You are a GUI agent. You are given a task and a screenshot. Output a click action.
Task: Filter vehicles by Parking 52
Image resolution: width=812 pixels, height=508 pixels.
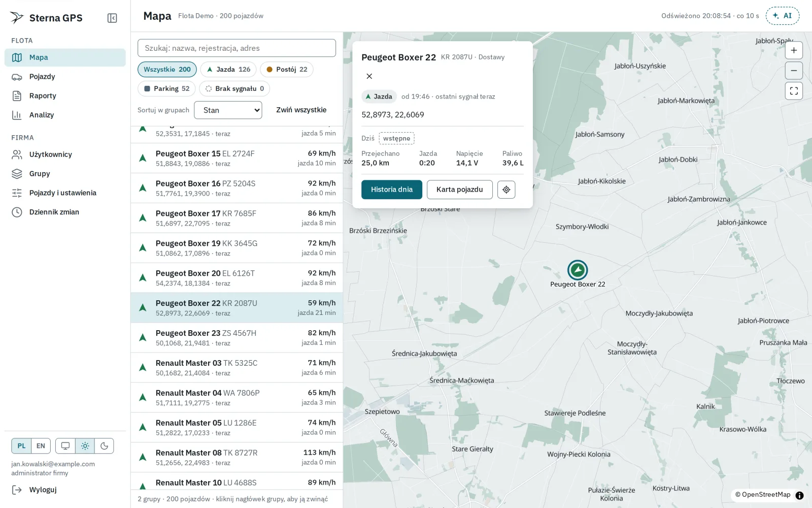coord(166,89)
